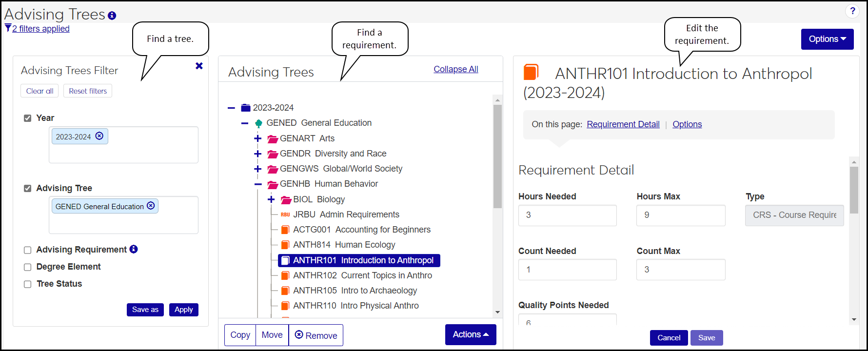The height and width of the screenshot is (351, 868).
Task: Open the Options dropdown button
Action: 827,39
